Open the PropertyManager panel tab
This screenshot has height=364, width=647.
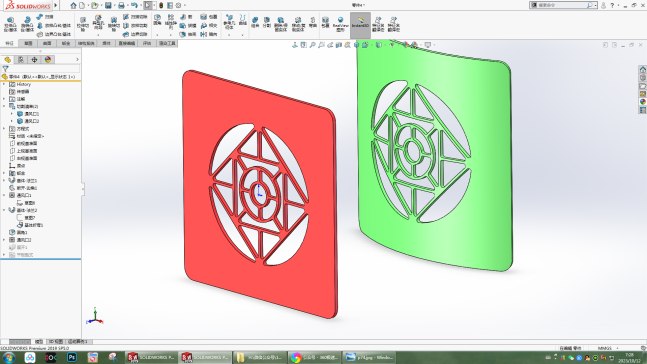click(x=21, y=60)
